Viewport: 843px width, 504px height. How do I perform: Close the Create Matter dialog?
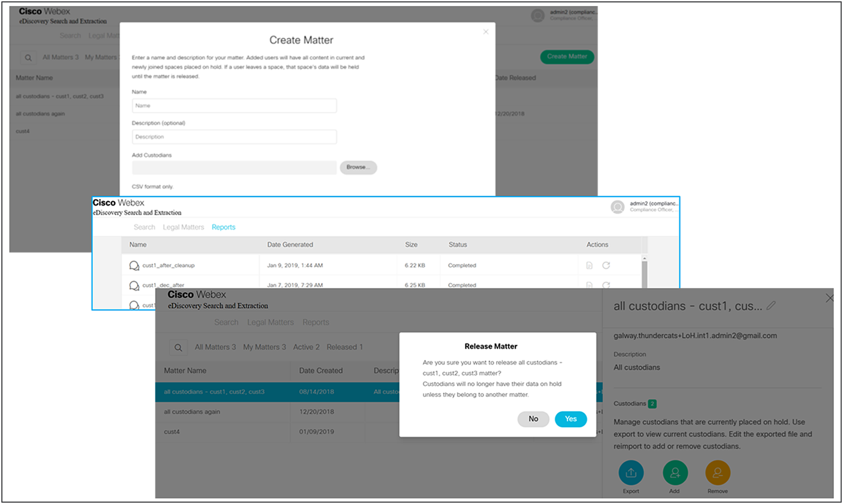pos(486,32)
